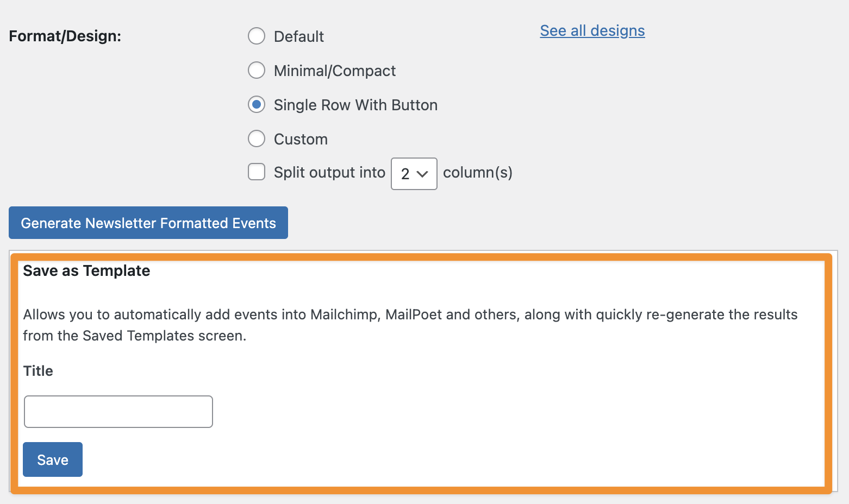The image size is (849, 504).
Task: Click the Format/Design: section label
Action: [x=65, y=36]
